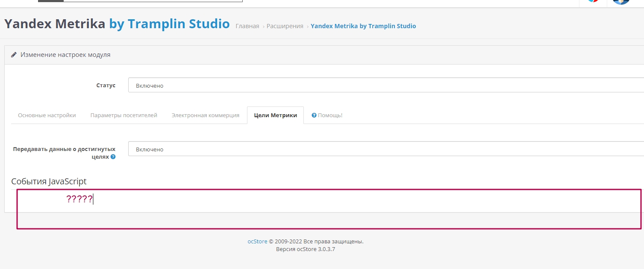Image resolution: width=644 pixels, height=269 pixels.
Task: Click the pencil icon beside Изменение настроек модуля
Action: [14, 55]
